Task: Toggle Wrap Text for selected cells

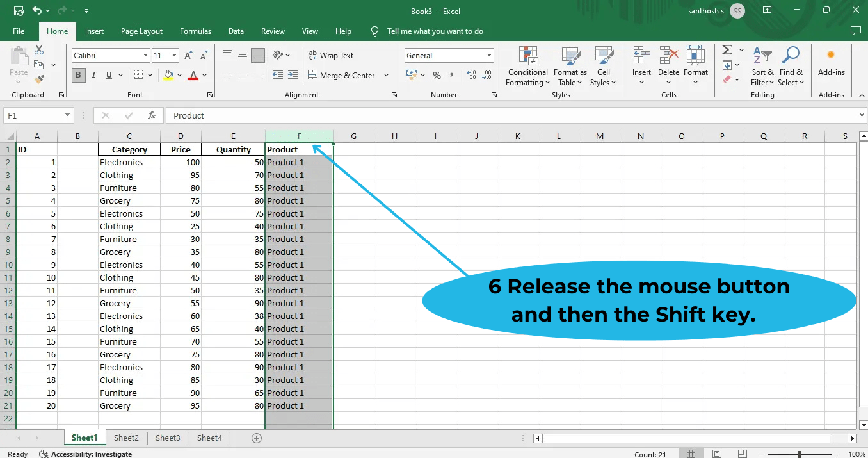Action: [331, 55]
